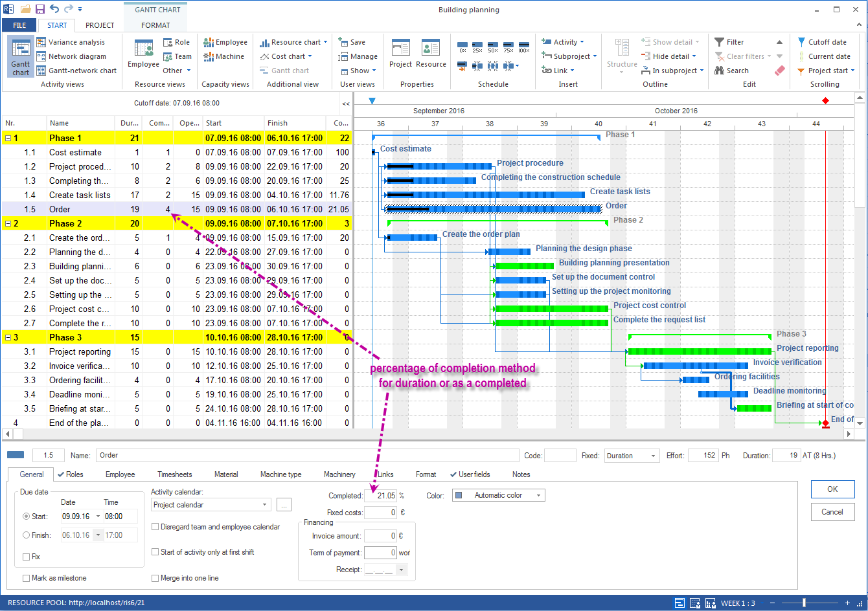Click the Save icon in quick access toolbar
Viewport: 868px width, 611px height.
pyautogui.click(x=40, y=9)
